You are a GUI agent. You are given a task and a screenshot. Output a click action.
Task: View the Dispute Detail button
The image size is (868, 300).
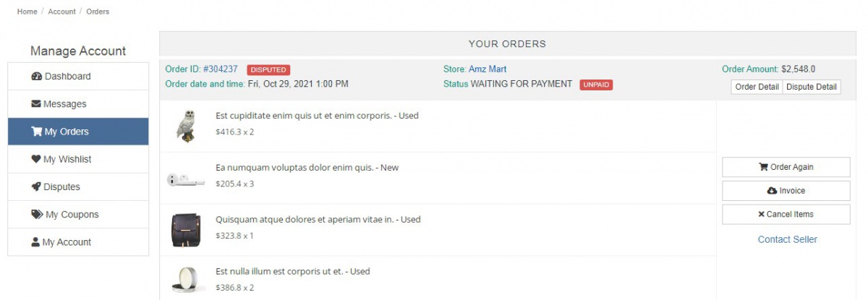point(812,87)
